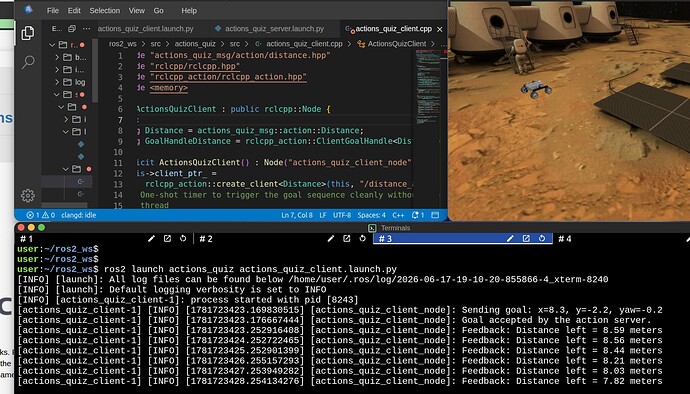This screenshot has height=394, width=690.
Task: Click the collapse-all icon in Explorer header
Action: 72,29
